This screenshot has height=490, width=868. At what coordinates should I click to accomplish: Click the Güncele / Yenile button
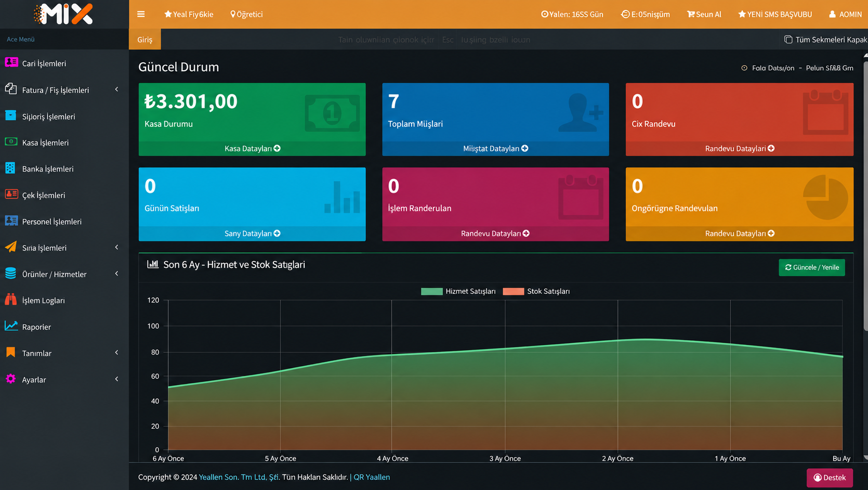pyautogui.click(x=812, y=267)
